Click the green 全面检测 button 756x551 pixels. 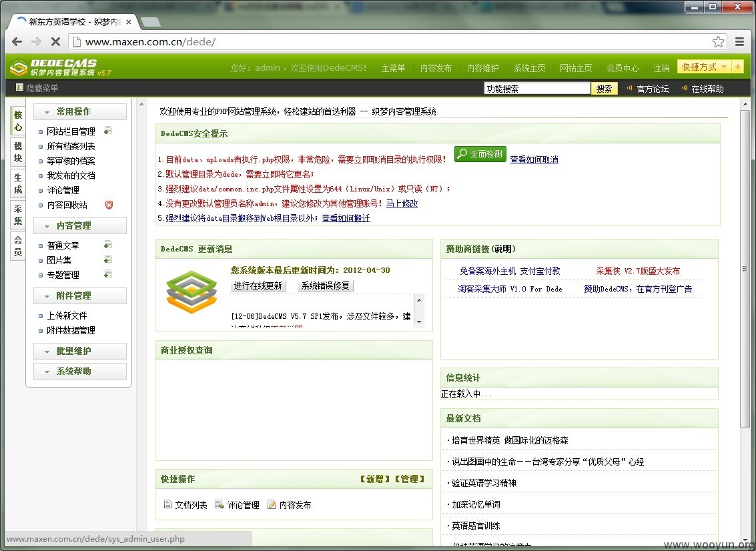point(480,154)
